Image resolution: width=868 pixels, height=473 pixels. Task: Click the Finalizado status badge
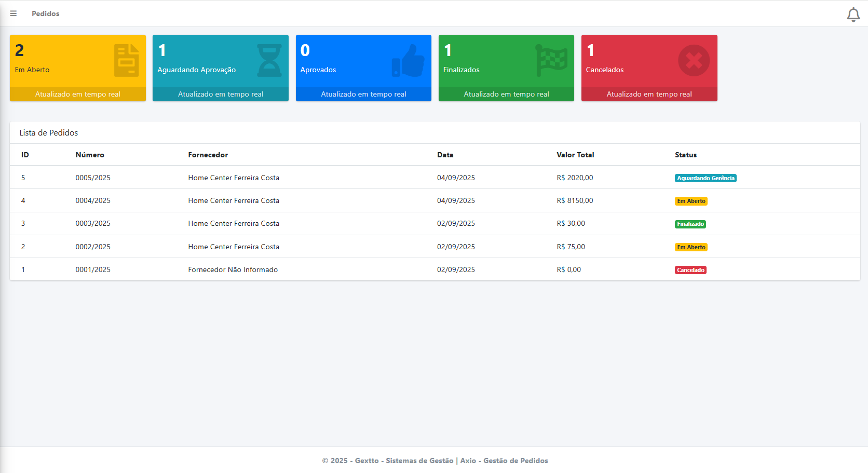[x=690, y=224]
